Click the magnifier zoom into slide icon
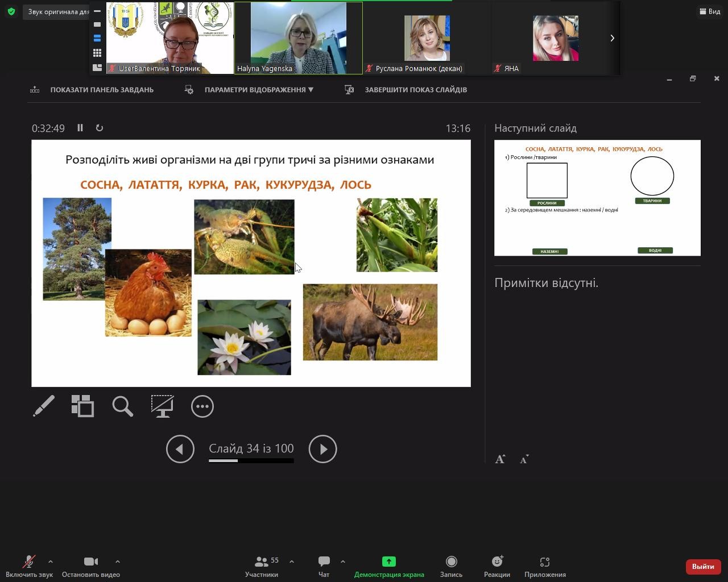The width and height of the screenshot is (728, 582). tap(122, 406)
